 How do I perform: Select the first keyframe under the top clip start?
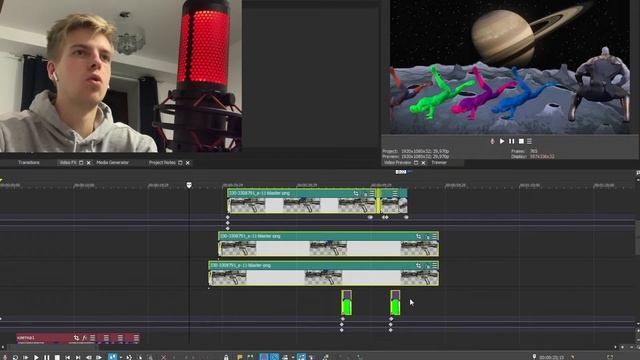[228, 218]
